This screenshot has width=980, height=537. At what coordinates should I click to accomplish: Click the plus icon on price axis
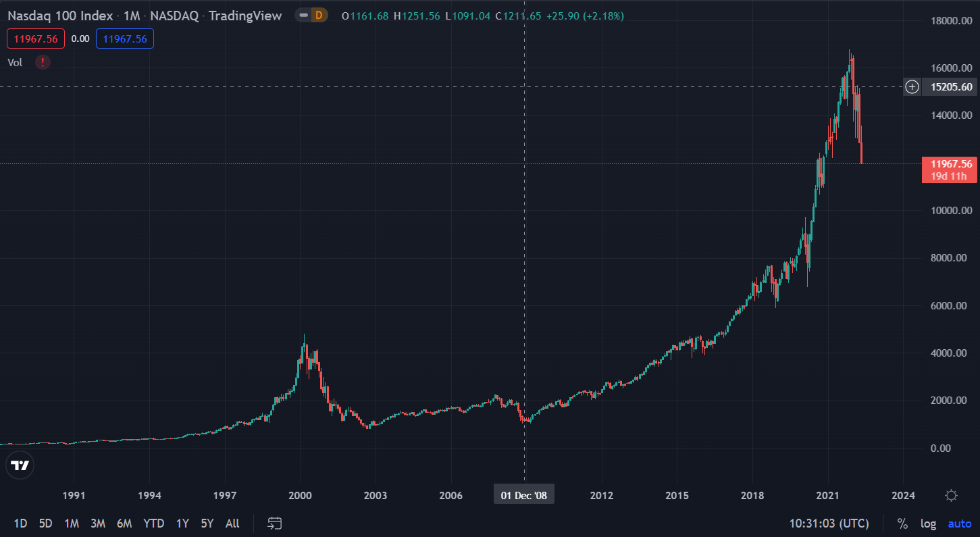(912, 86)
